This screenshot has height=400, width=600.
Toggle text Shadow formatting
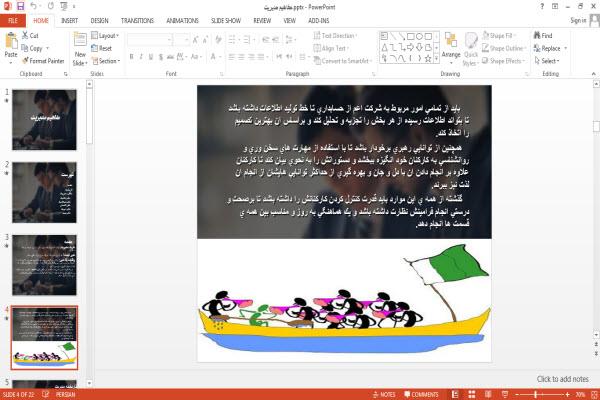point(161,57)
